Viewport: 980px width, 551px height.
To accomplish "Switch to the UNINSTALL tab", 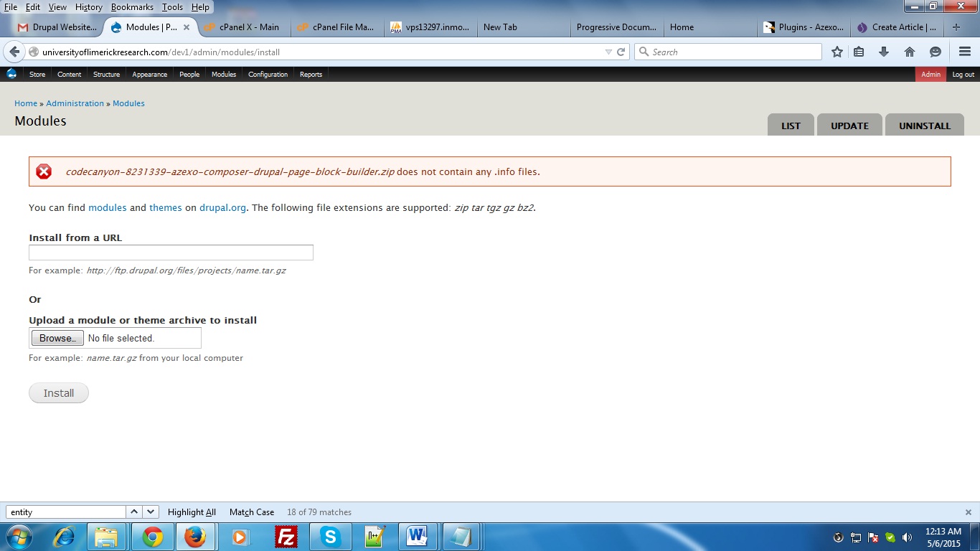I will pyautogui.click(x=924, y=126).
